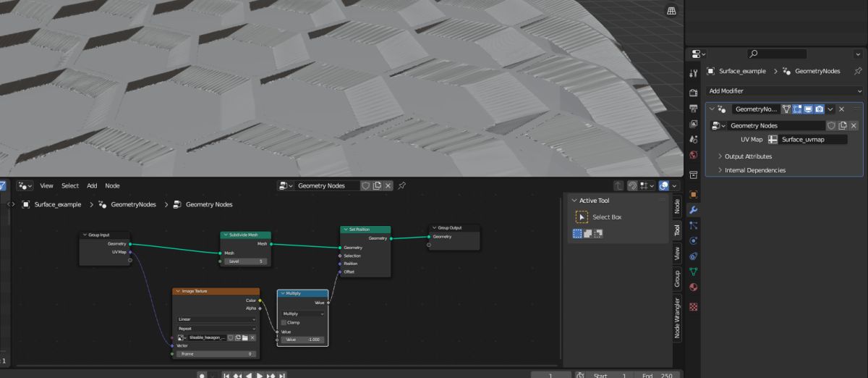Toggle modifier visibility in render
Image resolution: width=868 pixels, height=378 pixels.
click(819, 109)
